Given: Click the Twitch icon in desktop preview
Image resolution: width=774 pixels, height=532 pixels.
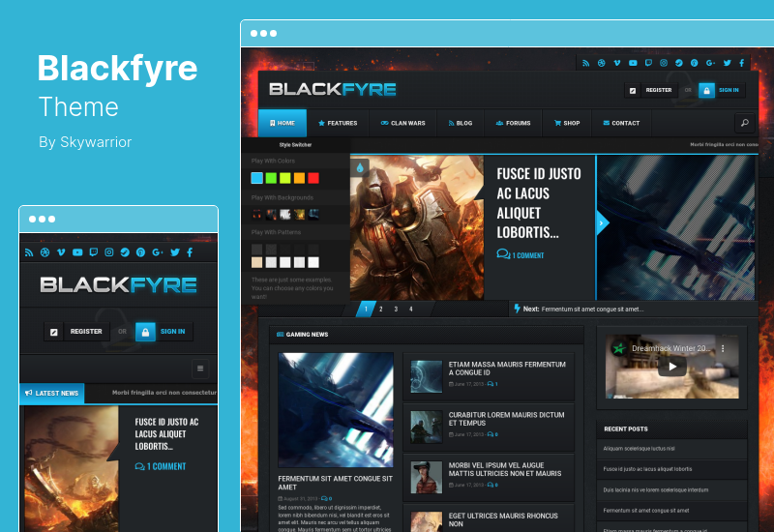Looking at the screenshot, I should [x=648, y=63].
